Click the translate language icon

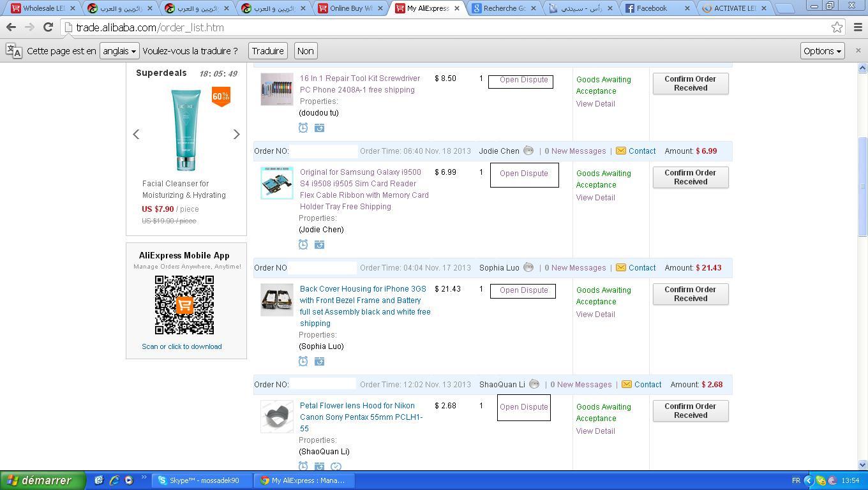[13, 51]
